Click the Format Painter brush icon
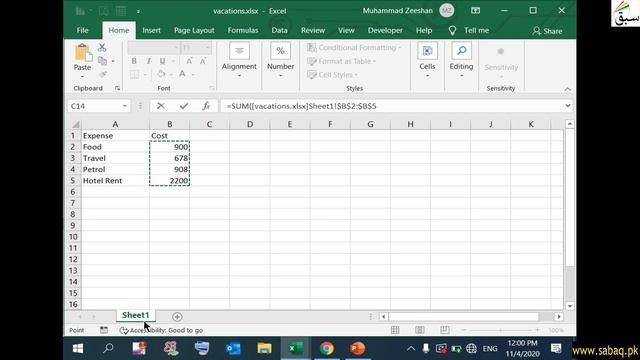 point(102,74)
